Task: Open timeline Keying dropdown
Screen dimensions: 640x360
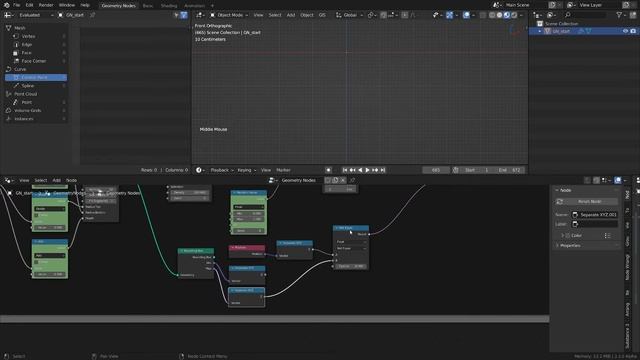Action: pos(247,170)
